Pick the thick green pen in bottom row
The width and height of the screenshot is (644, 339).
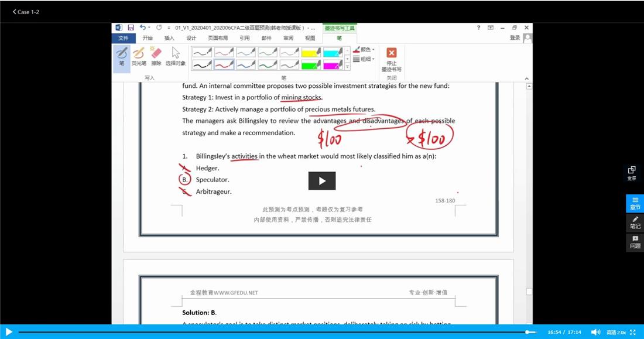click(268, 64)
